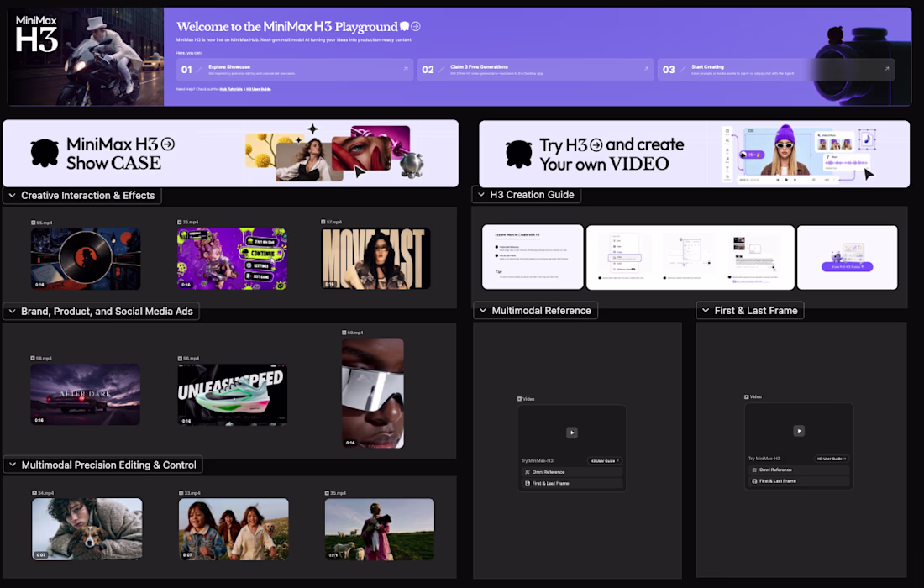
Task: Click the MiniMax H3 Show CASE banner
Action: click(230, 153)
